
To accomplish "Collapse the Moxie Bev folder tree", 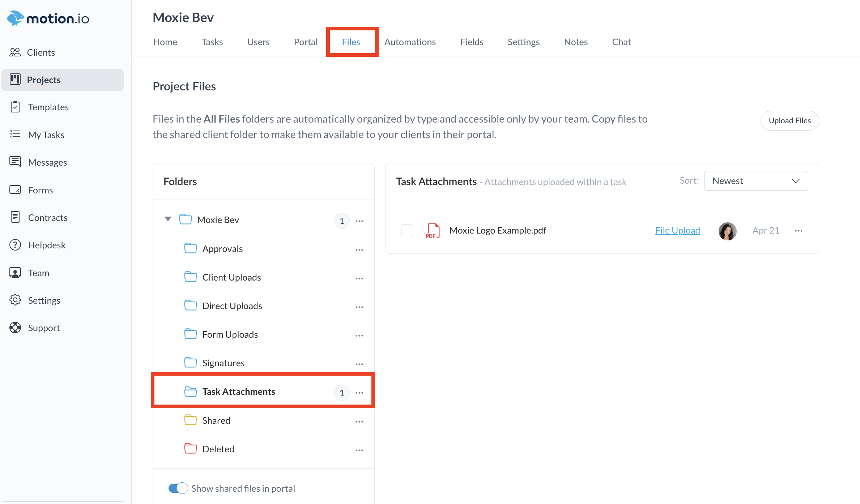I will (168, 219).
